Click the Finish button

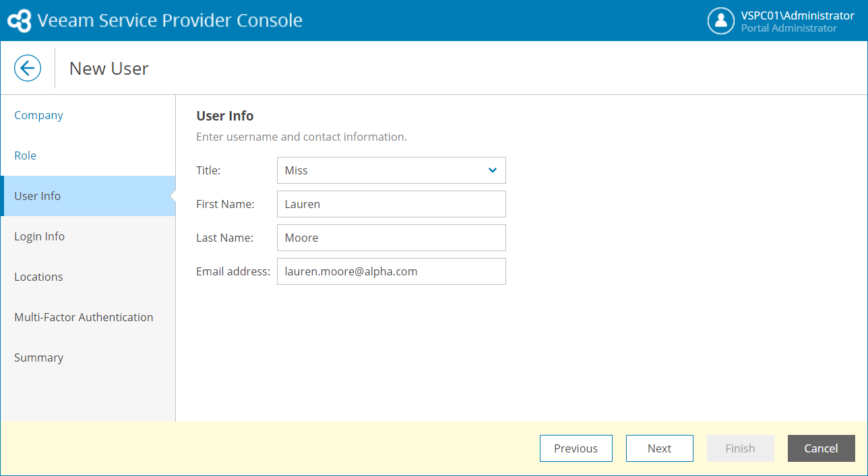[x=740, y=448]
